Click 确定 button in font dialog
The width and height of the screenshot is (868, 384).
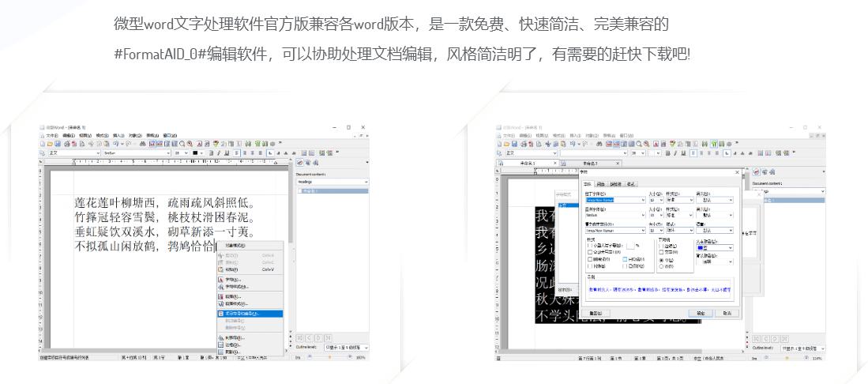(701, 313)
